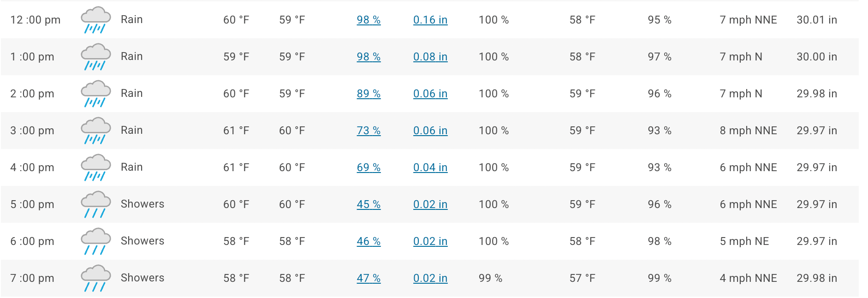
Task: Click the 30.00 in pressure value
Action: pyautogui.click(x=816, y=57)
